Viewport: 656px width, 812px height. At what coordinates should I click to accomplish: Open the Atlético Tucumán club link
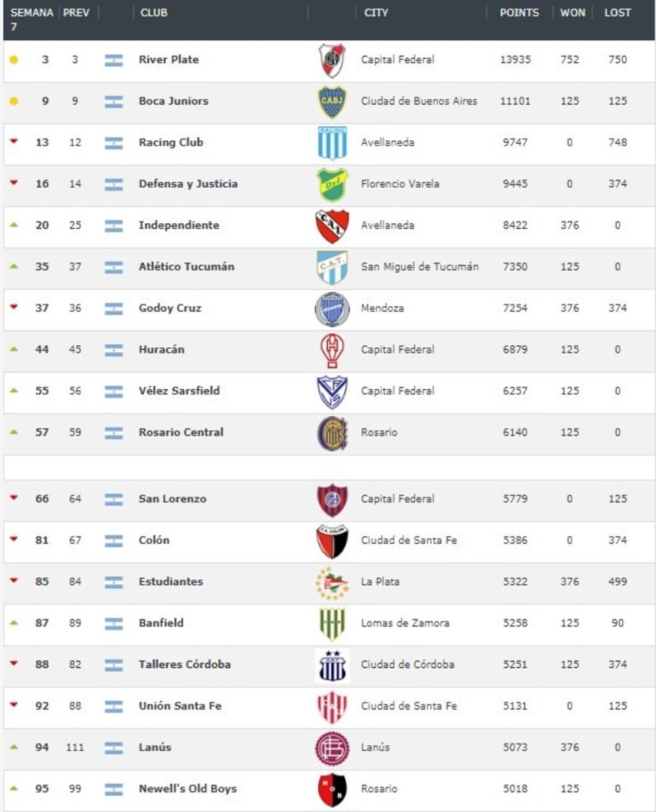click(187, 267)
